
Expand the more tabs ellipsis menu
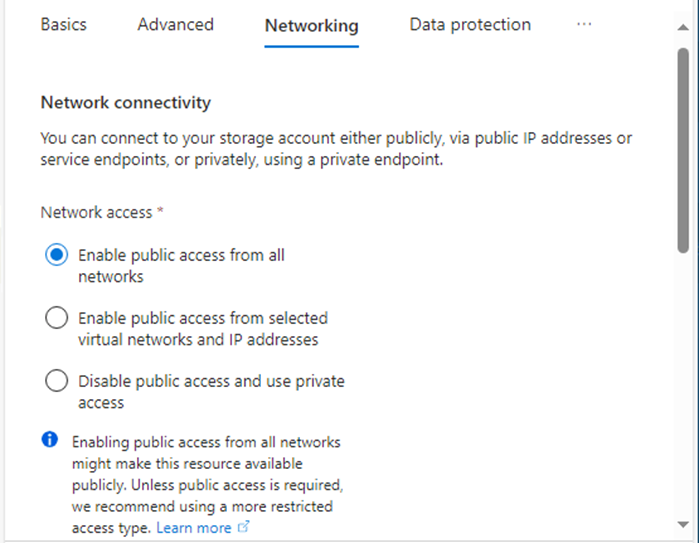point(584,24)
